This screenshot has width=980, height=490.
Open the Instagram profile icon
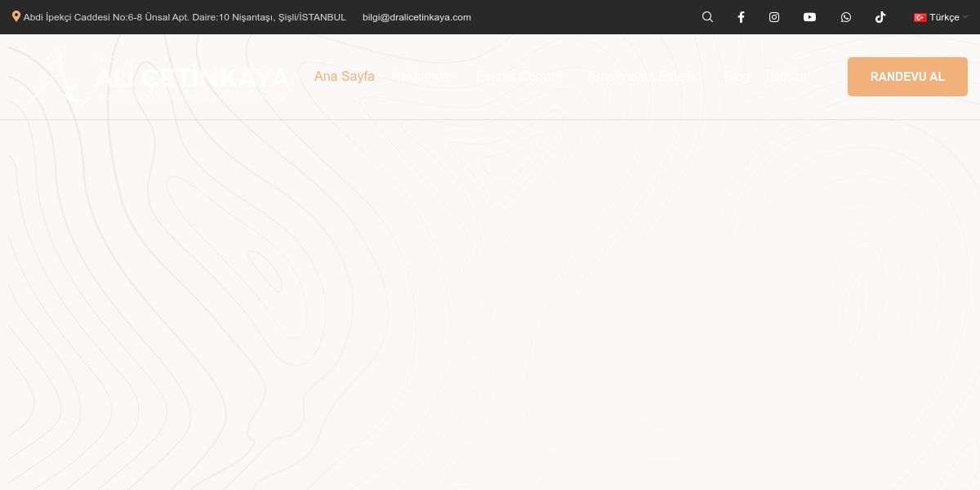[x=774, y=16]
